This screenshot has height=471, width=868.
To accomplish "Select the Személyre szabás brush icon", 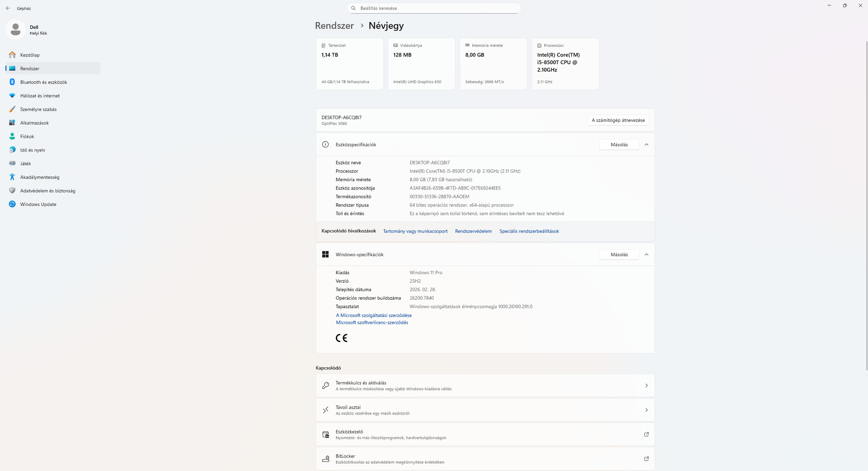I will coord(12,109).
